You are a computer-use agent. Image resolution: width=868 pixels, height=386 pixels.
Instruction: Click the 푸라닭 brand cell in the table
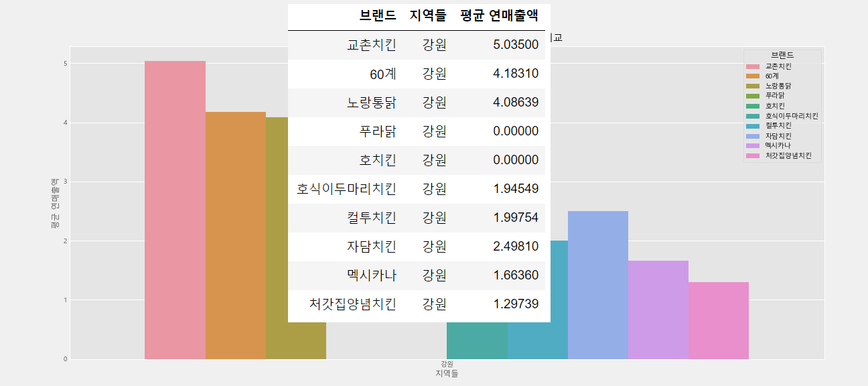[x=378, y=131]
